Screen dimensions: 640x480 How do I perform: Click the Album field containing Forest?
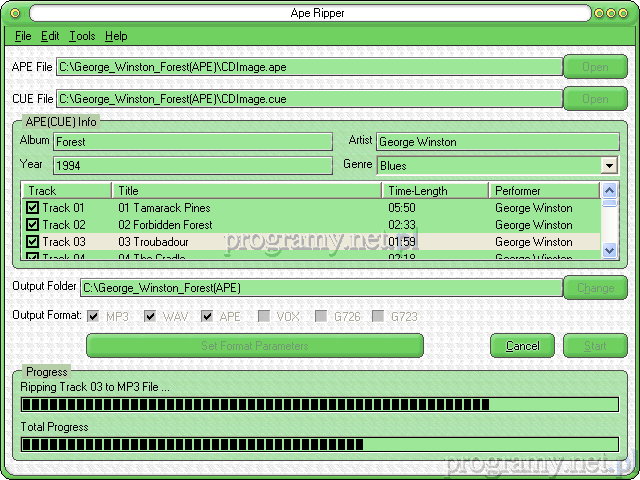[192, 142]
